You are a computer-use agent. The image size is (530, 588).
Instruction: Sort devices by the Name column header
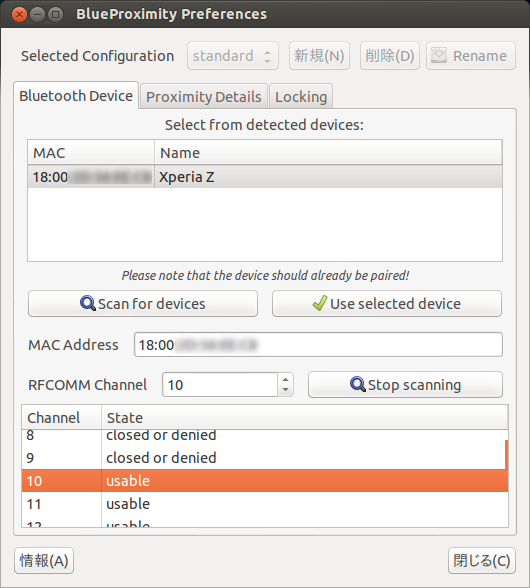(328, 153)
